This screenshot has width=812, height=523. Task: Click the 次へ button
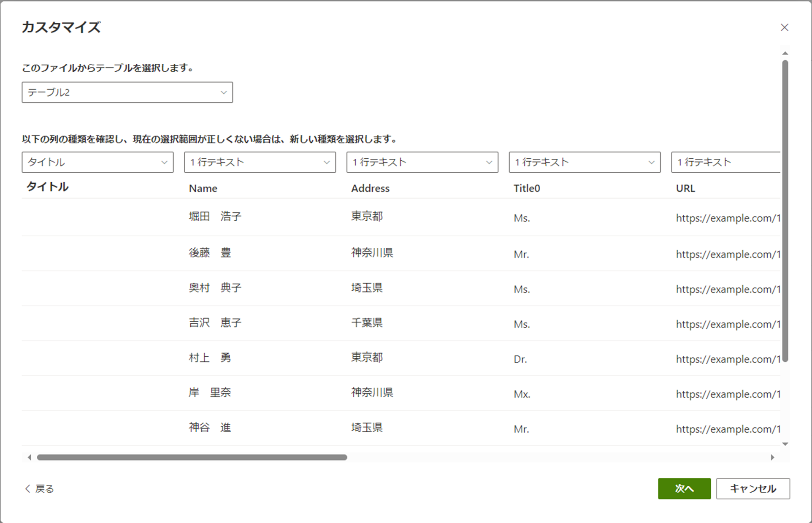pyautogui.click(x=684, y=488)
